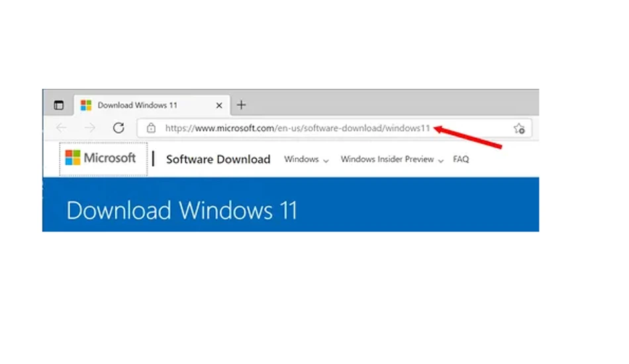Open a new tab with plus button
This screenshot has height=364, width=629.
[241, 105]
